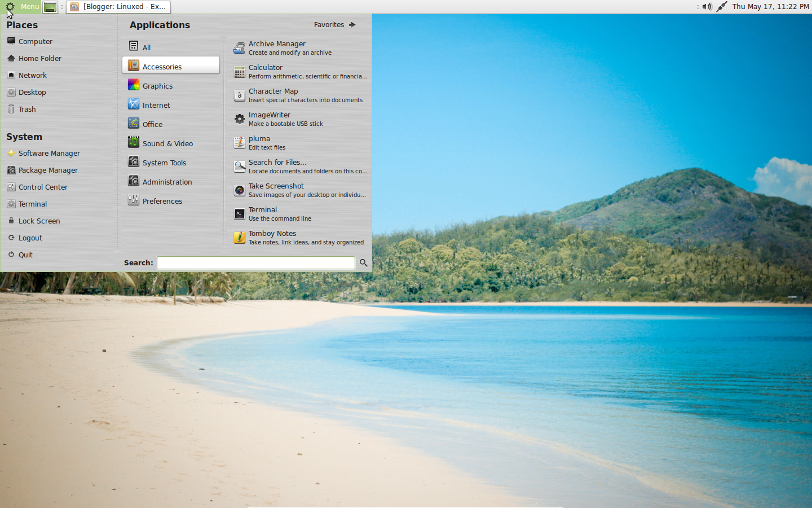
Task: Expand the Sound & Video category
Action: click(x=167, y=143)
